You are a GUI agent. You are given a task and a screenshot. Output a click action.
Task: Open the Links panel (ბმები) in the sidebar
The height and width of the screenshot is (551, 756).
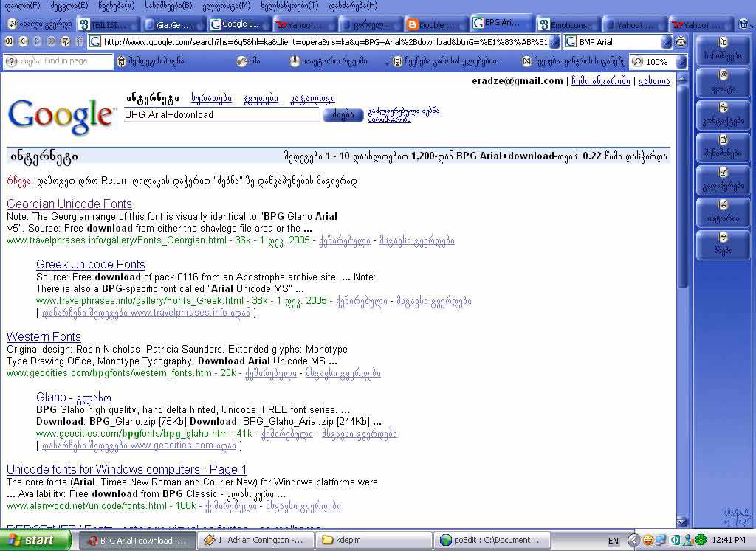tap(722, 244)
